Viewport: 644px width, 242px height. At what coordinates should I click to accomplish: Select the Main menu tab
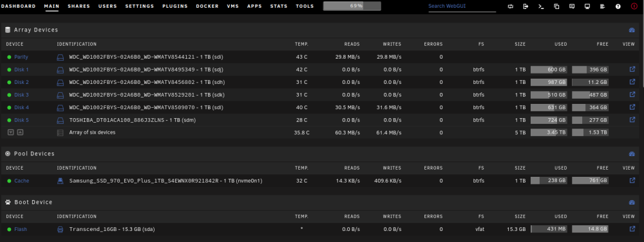pyautogui.click(x=52, y=6)
